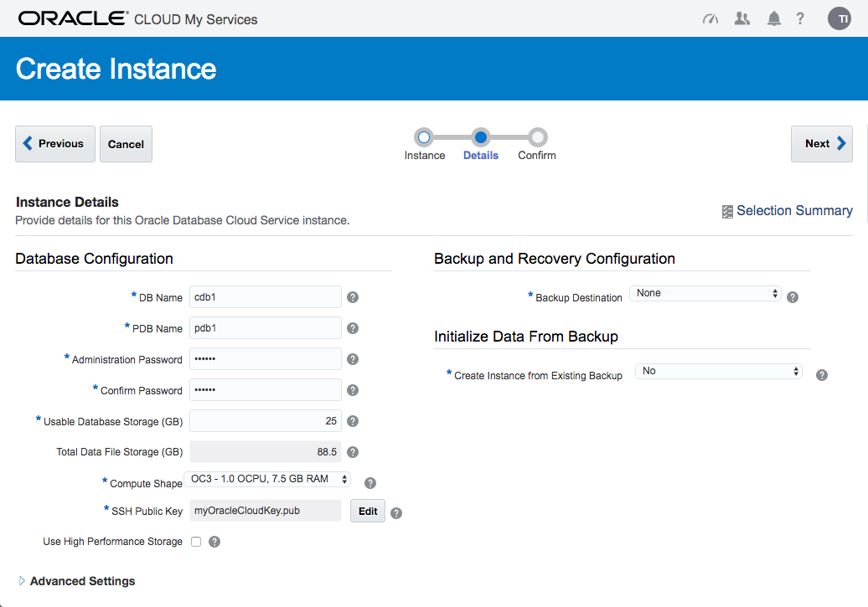Enable Use High Performance Storage checkbox

196,542
